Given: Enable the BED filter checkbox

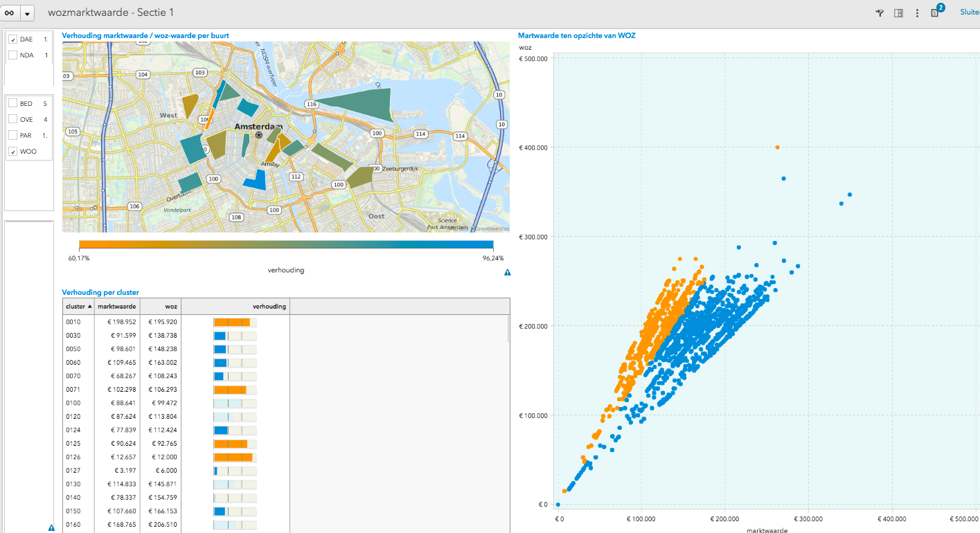Looking at the screenshot, I should pyautogui.click(x=12, y=103).
